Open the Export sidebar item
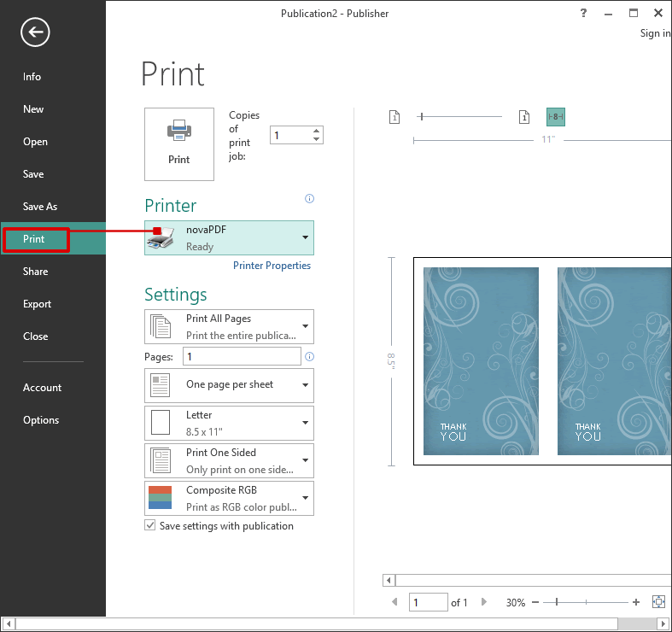The width and height of the screenshot is (672, 632). [x=37, y=304]
